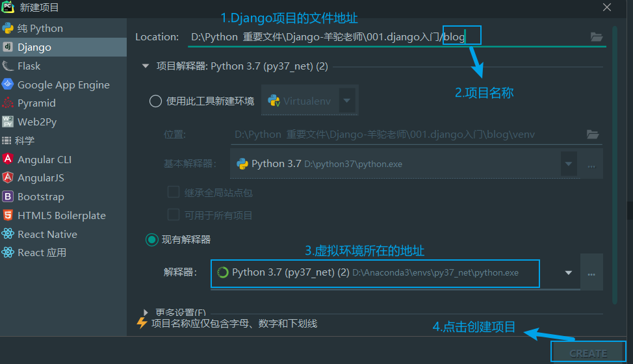This screenshot has height=364, width=633.
Task: Pick the React Native project type
Action: (x=64, y=234)
